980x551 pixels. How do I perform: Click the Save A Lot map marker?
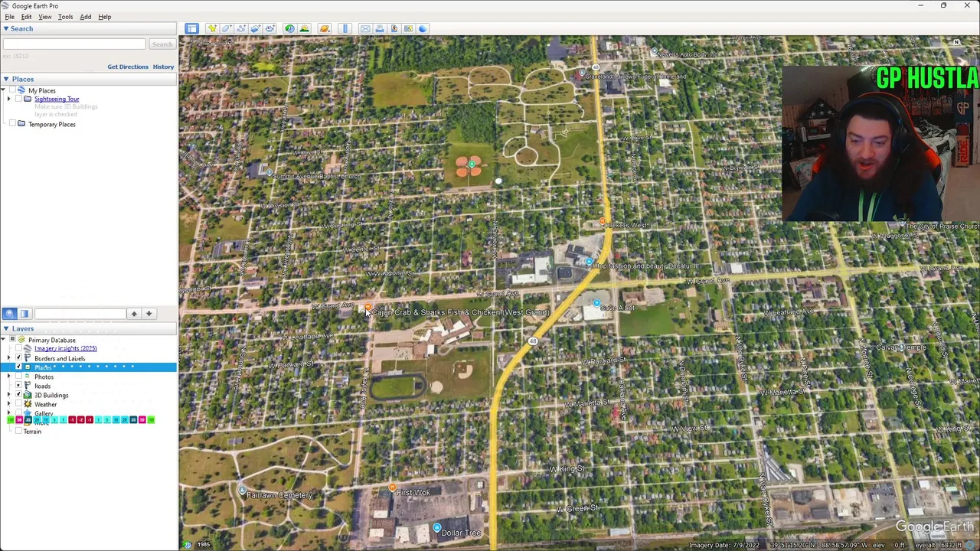click(596, 303)
